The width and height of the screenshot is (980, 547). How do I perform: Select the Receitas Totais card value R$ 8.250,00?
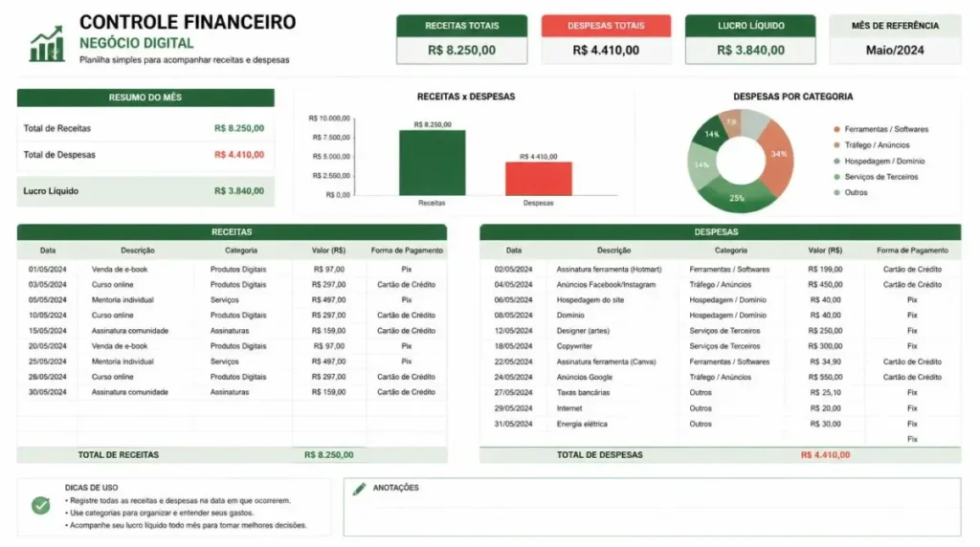click(x=462, y=50)
